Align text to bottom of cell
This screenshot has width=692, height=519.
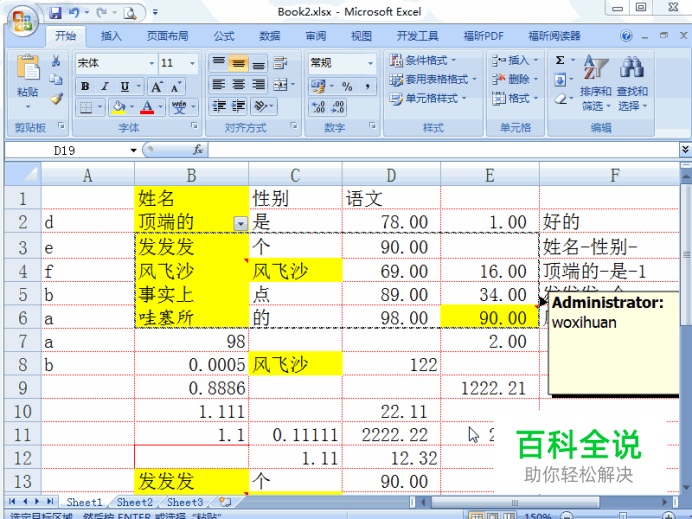click(259, 64)
